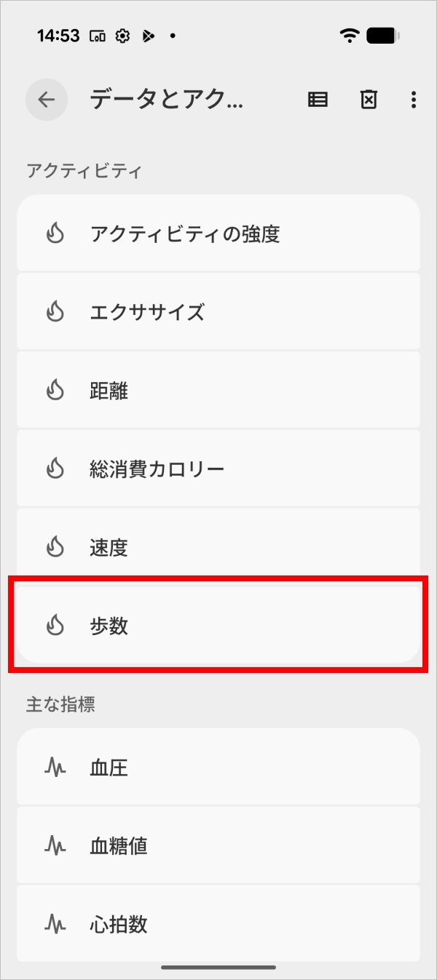Open 血糖値 blood glucose entry
This screenshot has width=437, height=980.
coord(219,846)
